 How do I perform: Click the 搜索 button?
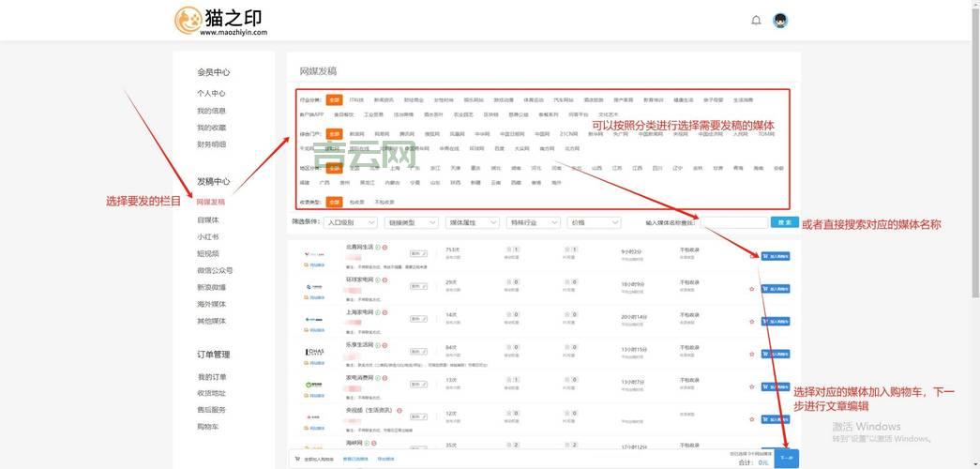(784, 222)
